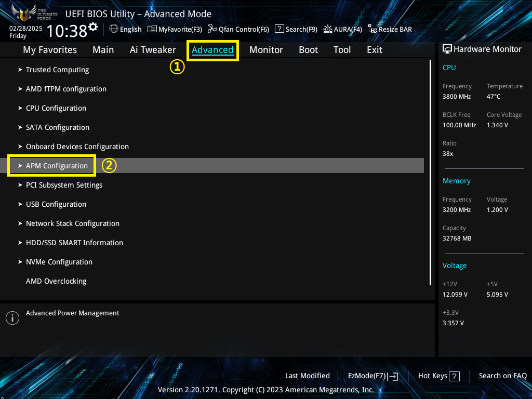Click AURA(F4) label
The image size is (532, 399).
348,29
